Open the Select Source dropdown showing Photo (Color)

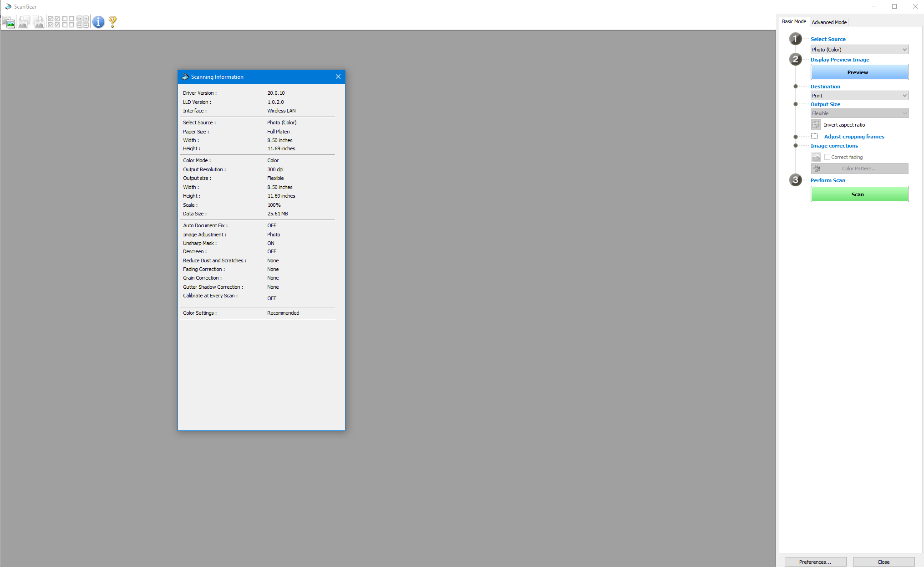click(859, 49)
